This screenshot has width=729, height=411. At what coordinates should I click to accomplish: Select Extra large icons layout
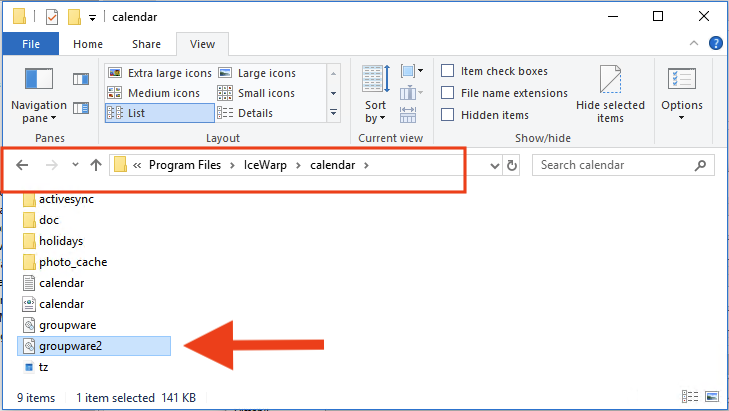159,73
